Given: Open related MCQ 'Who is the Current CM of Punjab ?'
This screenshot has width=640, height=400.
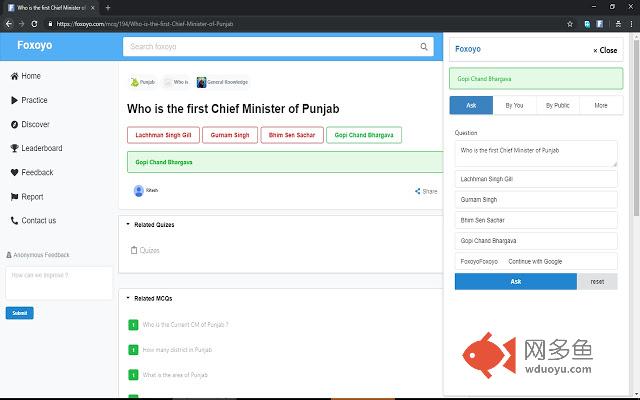Looking at the screenshot, I should (x=185, y=325).
